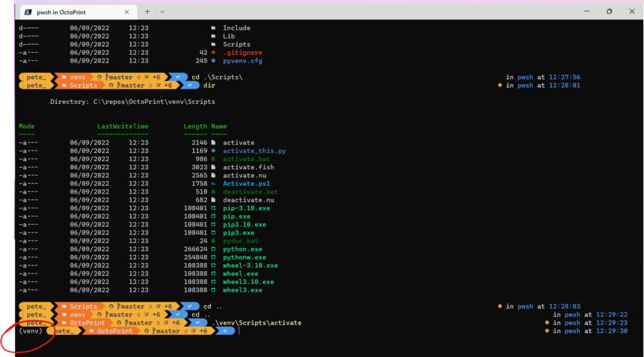
Task: Click the icon beside deactivate.bat
Action: [213, 191]
